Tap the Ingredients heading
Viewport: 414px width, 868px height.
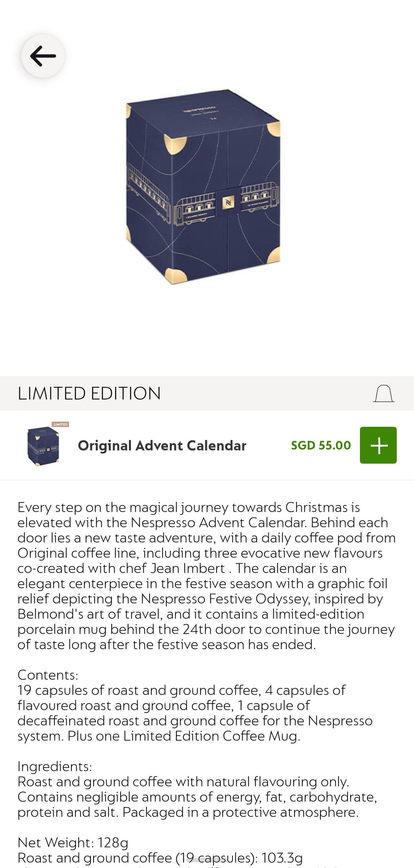54,766
